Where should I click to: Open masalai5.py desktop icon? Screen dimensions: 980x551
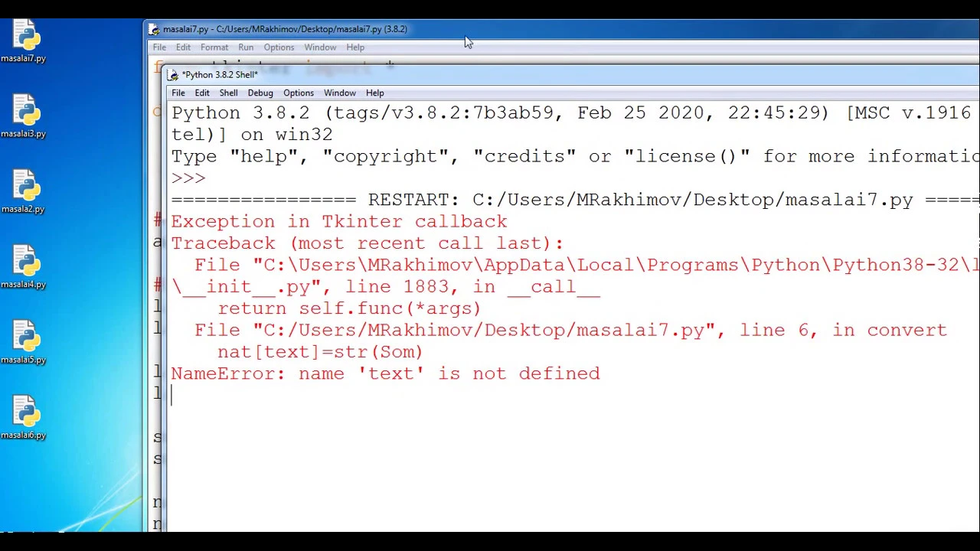pos(24,341)
